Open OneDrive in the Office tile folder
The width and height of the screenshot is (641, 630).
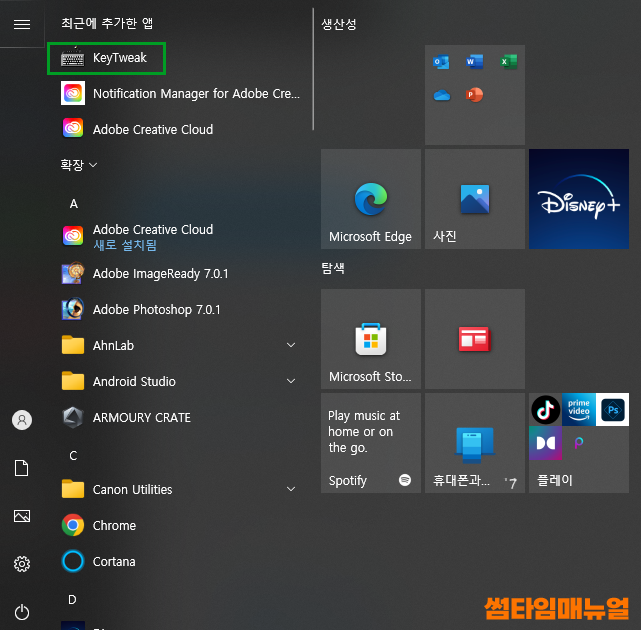click(442, 95)
